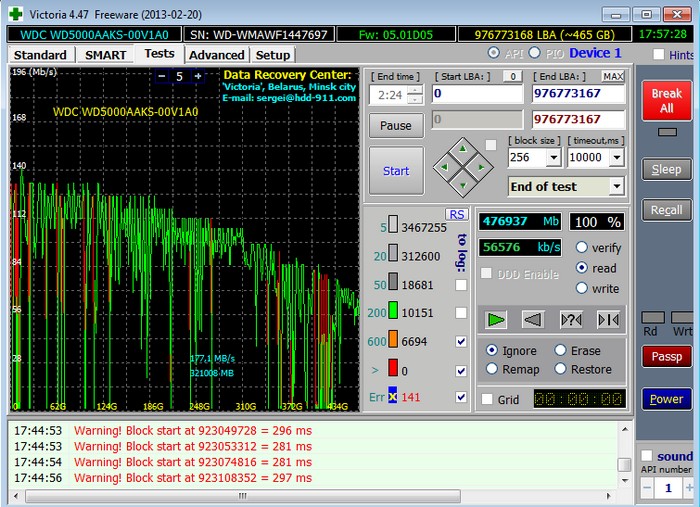Expand the block size dropdown
This screenshot has width=700, height=507.
552,158
